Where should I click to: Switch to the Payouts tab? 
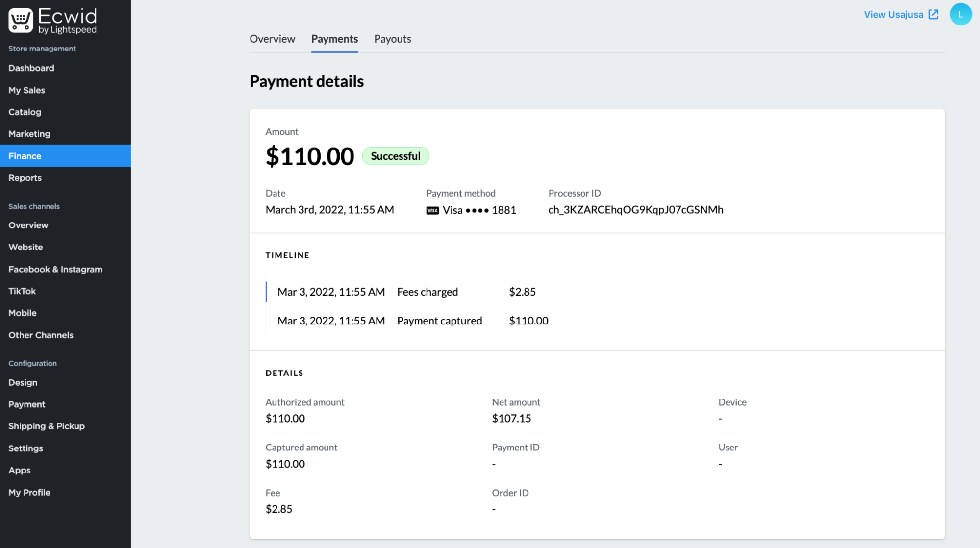pos(392,39)
